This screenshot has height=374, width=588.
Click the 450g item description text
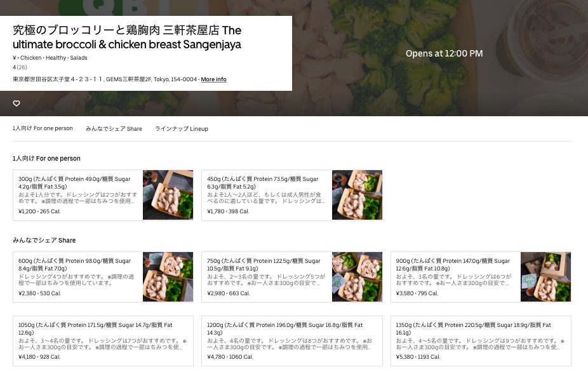coord(266,197)
